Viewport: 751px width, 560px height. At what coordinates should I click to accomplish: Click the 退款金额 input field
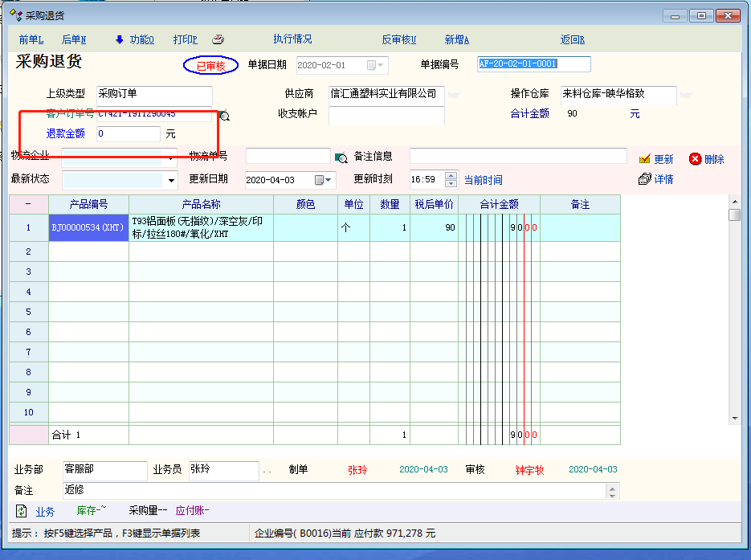[x=128, y=134]
